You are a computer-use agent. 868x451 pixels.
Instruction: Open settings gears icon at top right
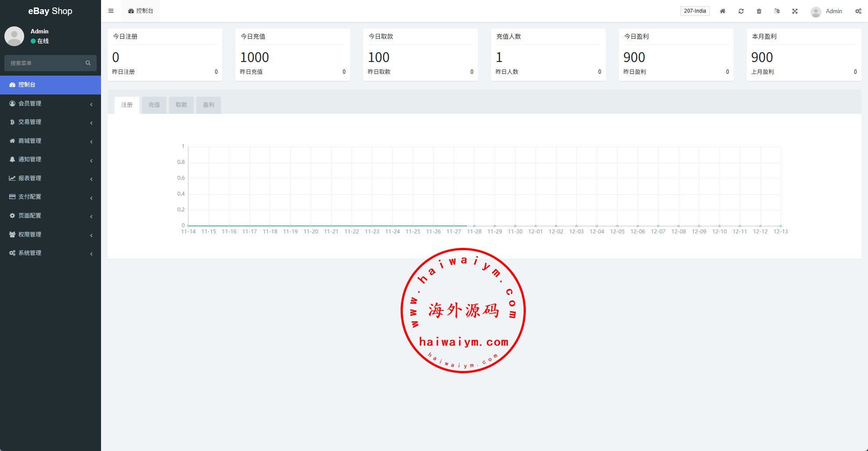[x=858, y=11]
